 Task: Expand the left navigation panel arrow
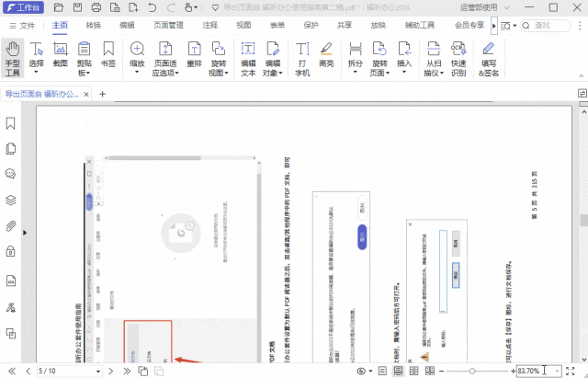coord(26,233)
